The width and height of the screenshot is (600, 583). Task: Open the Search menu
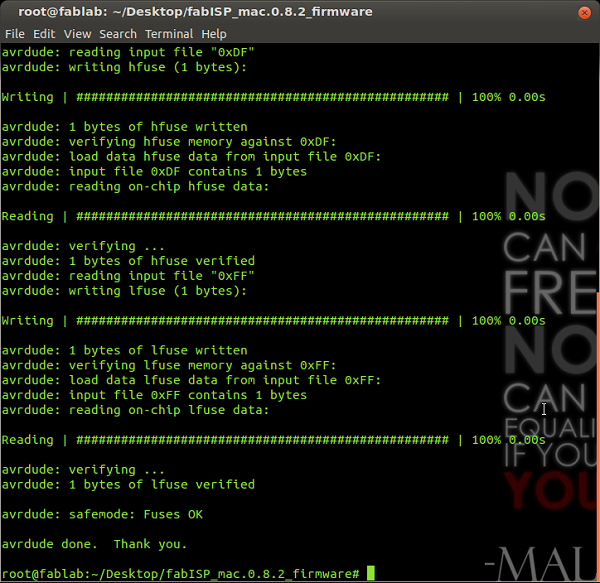pyautogui.click(x=118, y=34)
